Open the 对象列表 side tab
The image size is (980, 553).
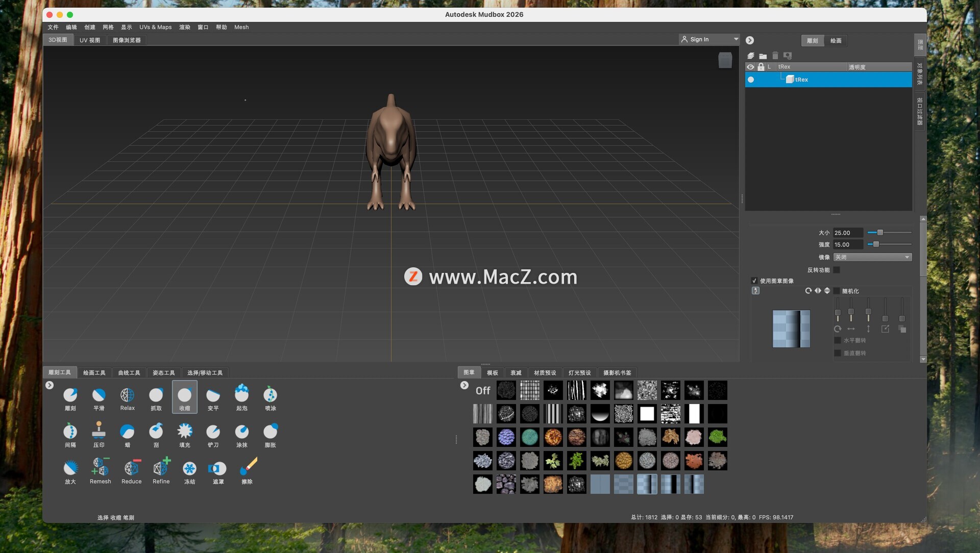click(x=920, y=74)
